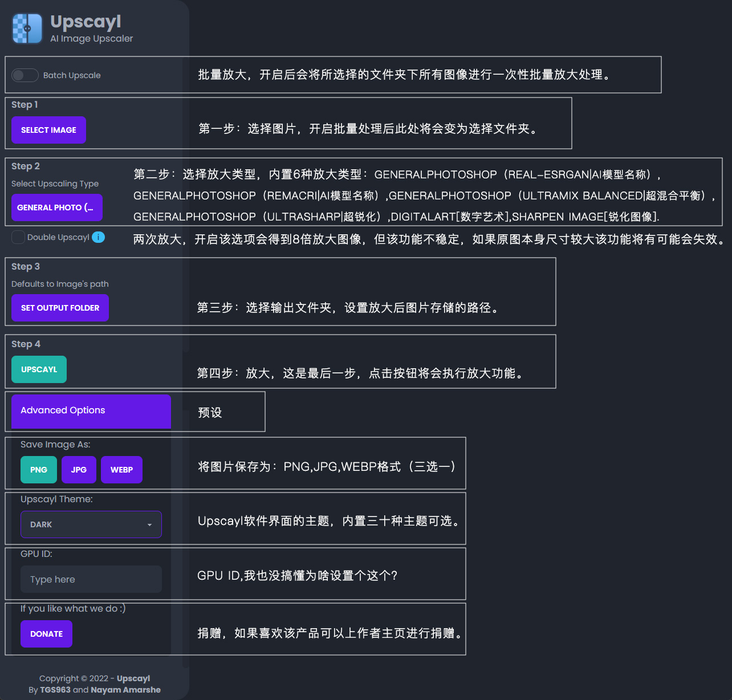Click the Double Upscayl info icon
Viewport: 732px width, 700px height.
(99, 237)
